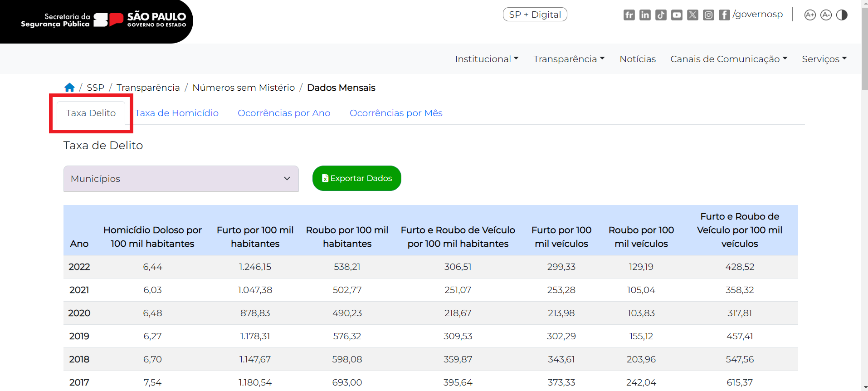Expand the Institucional menu

(x=487, y=59)
